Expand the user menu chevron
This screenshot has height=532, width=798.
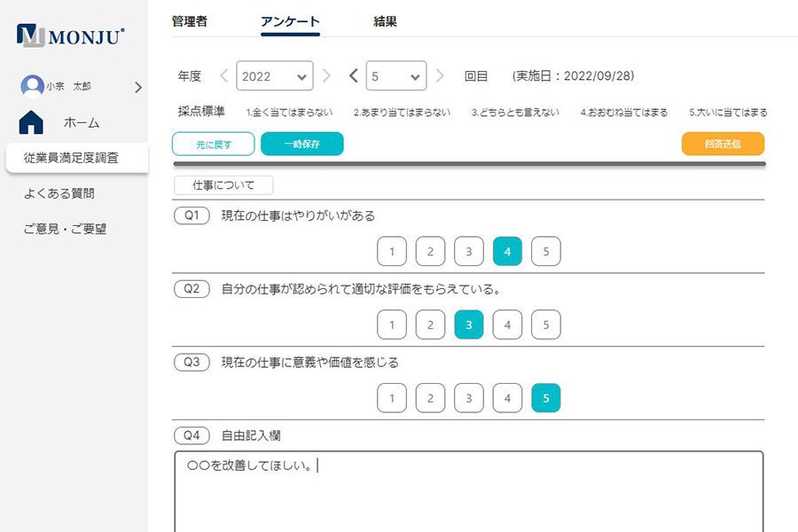pos(138,87)
